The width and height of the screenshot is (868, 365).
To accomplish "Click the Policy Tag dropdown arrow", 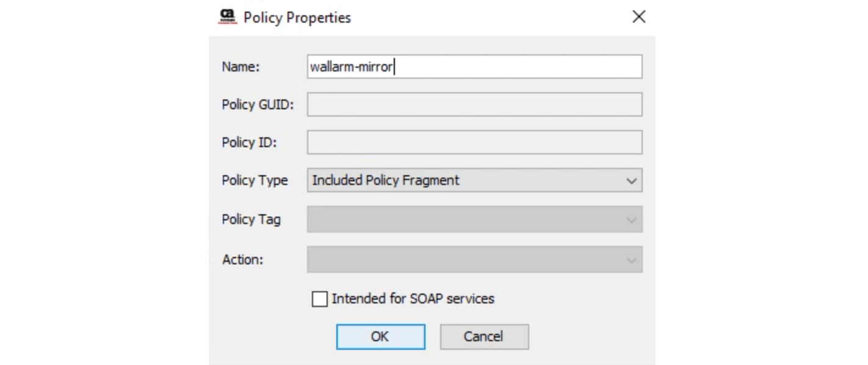I will pos(632,219).
